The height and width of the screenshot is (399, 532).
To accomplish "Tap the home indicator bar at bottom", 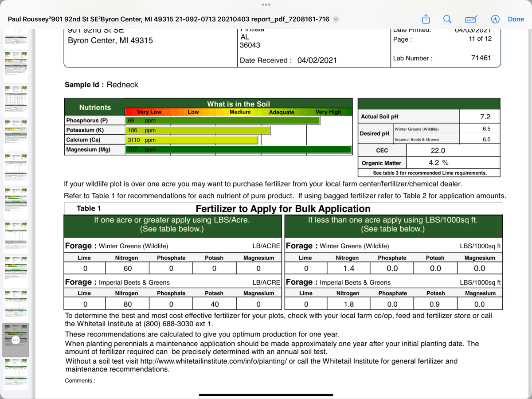I will (266, 395).
